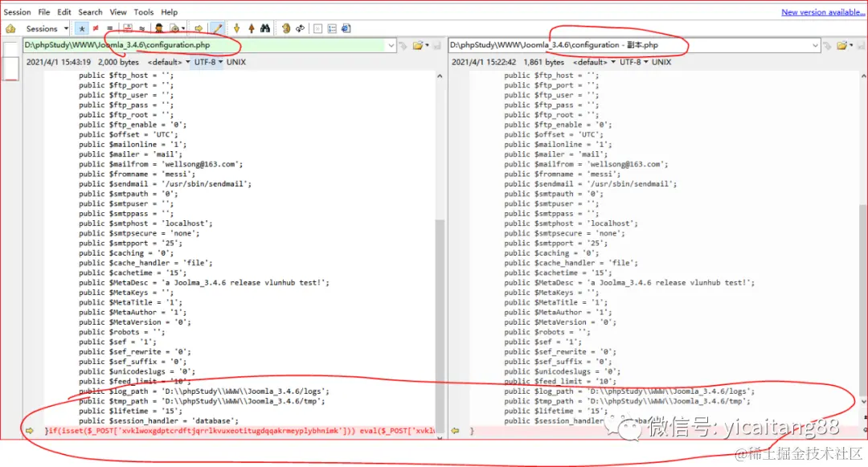Toggle Show Context around differences
This screenshot has width=868, height=467.
[127, 28]
